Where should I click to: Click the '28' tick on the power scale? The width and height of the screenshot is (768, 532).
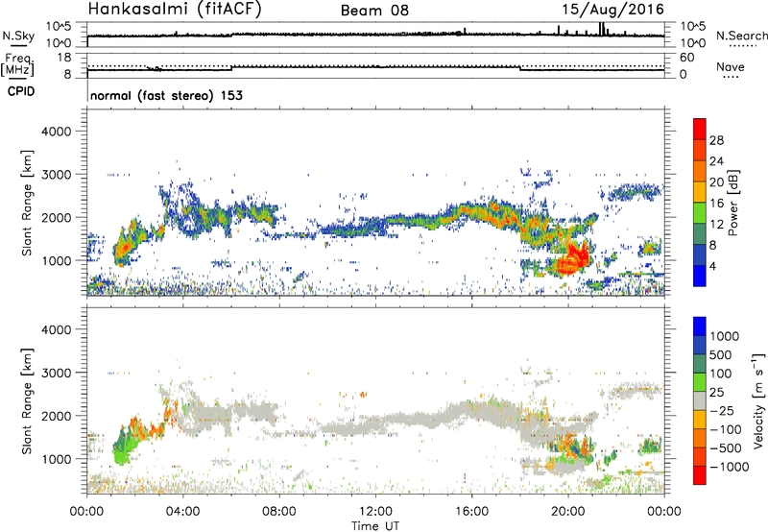(716, 140)
